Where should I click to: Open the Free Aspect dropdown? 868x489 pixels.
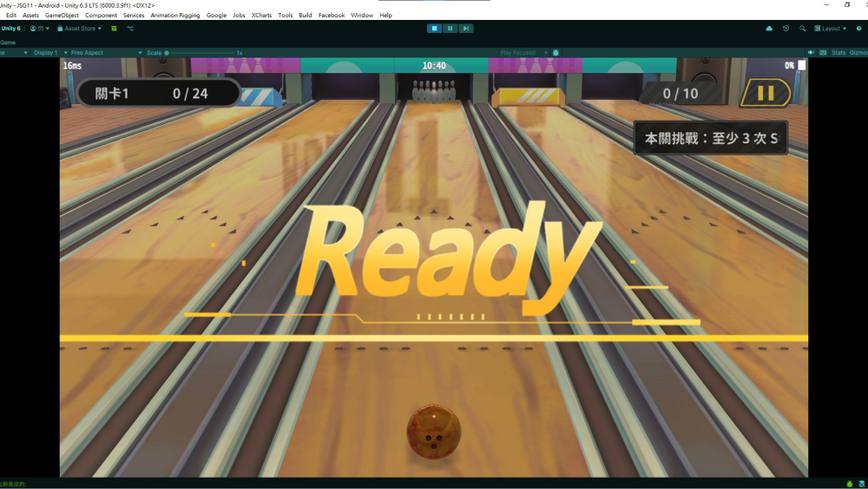tap(105, 53)
